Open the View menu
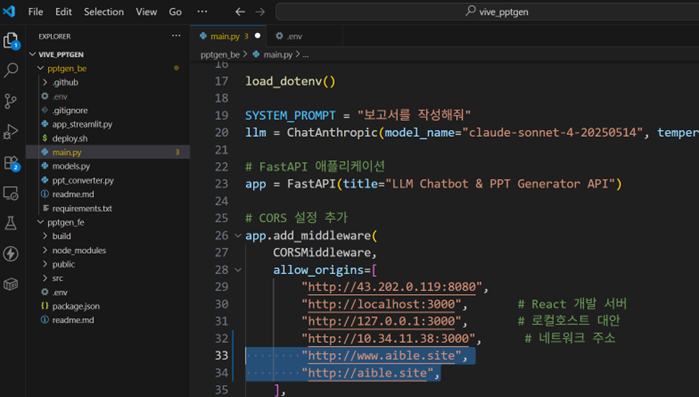The image size is (699, 397). coord(146,12)
